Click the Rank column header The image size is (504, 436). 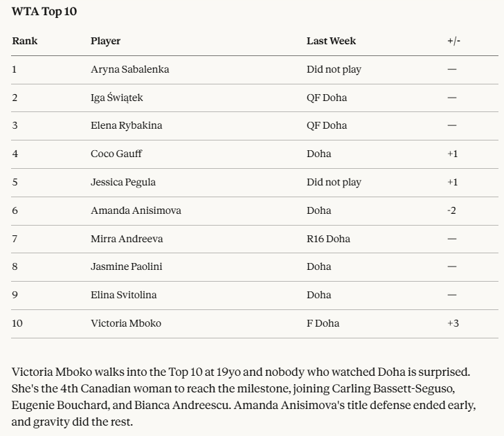tap(25, 41)
